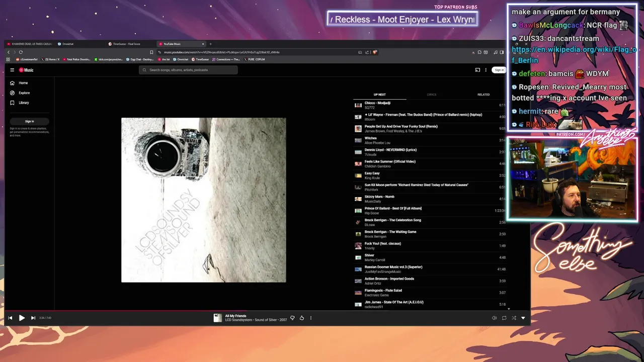Click the browser address bar URL
This screenshot has height=362, width=644.
coord(221,52)
